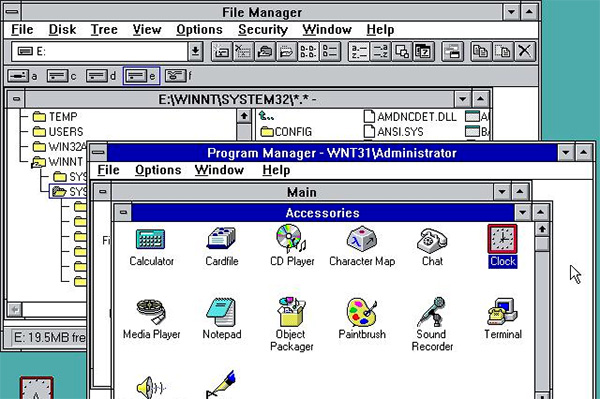Select the Terminal icon
Image resolution: width=600 pixels, height=399 pixels.
point(502,312)
